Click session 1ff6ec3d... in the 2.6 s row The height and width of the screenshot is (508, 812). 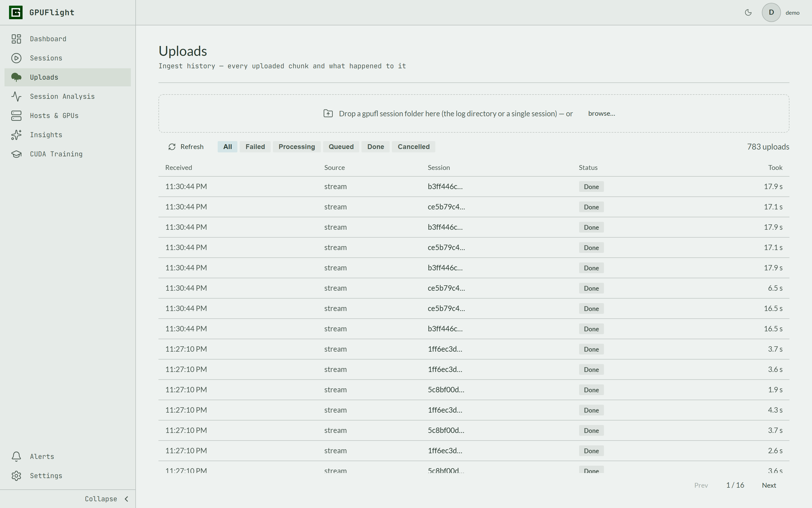445,451
